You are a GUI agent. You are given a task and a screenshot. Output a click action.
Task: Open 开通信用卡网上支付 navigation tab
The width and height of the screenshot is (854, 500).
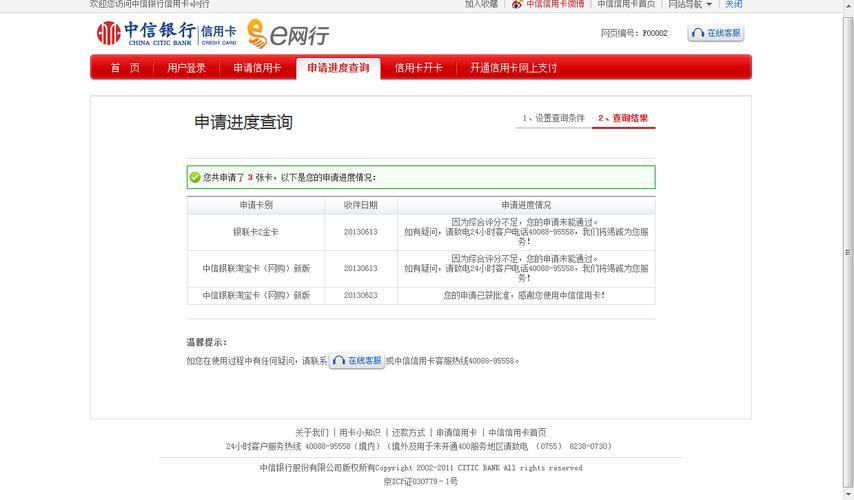(x=513, y=68)
